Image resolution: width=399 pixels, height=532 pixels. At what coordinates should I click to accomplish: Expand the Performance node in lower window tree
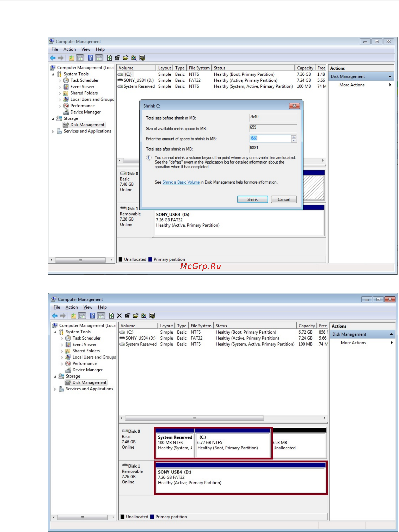[x=62, y=364]
